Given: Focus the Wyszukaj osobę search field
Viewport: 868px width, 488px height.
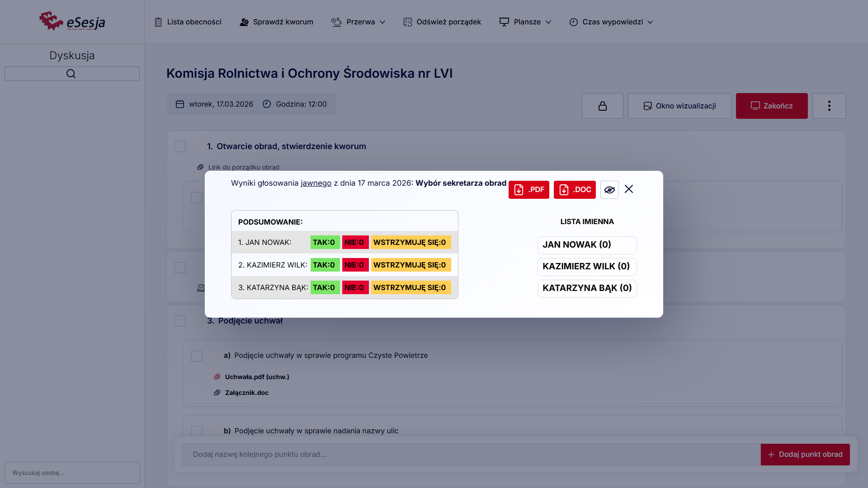Looking at the screenshot, I should click(72, 473).
